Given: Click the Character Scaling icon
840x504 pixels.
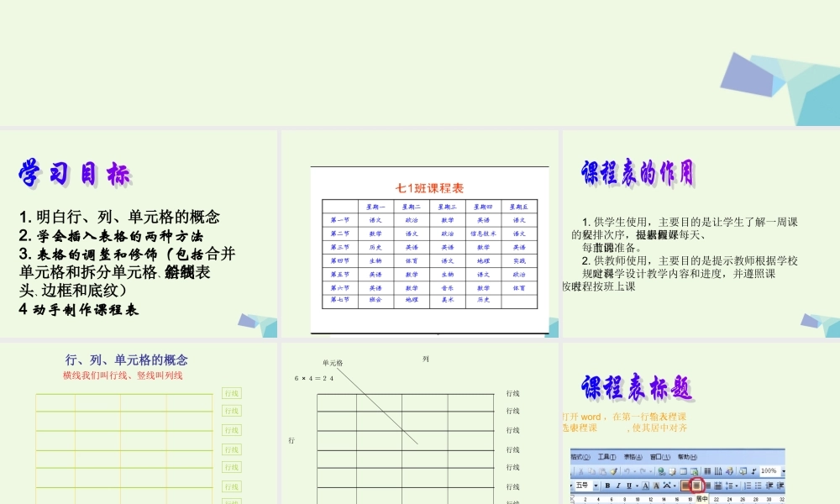Looking at the screenshot, I should [666, 486].
